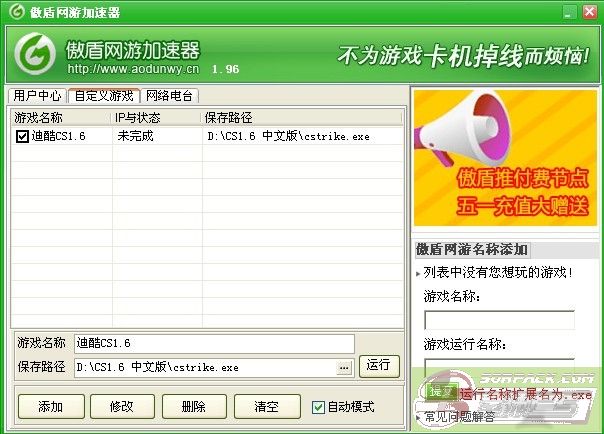Viewport: 604px width, 434px height.
Task: Open the browse '...' button for save path
Action: click(344, 367)
